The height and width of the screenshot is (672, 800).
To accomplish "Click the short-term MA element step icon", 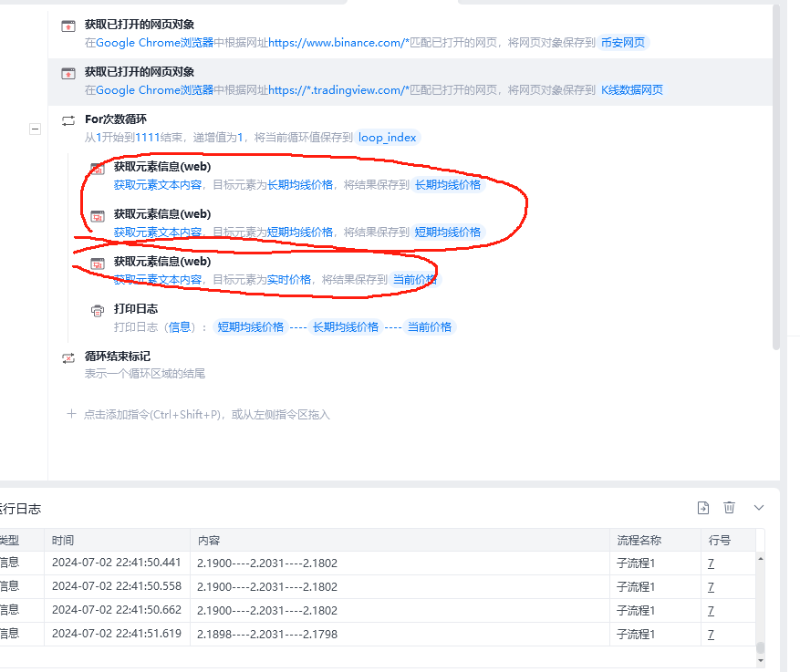I will point(98,216).
